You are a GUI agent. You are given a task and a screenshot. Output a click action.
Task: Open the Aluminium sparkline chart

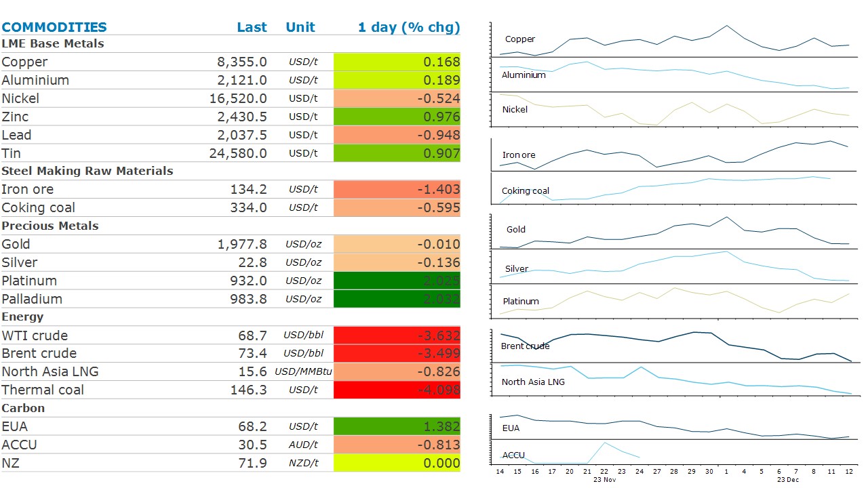[x=674, y=76]
